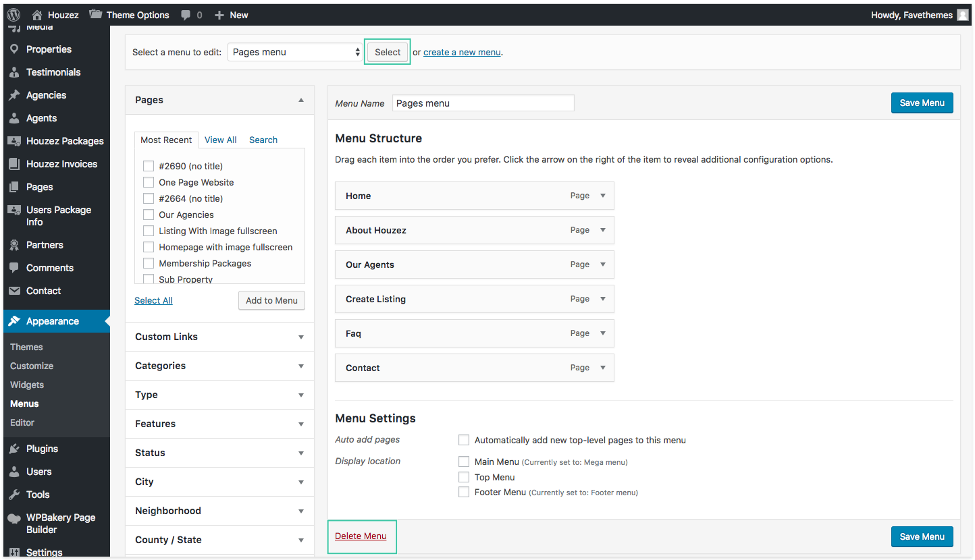
Task: Check the #2690 (no title) page
Action: coord(149,166)
